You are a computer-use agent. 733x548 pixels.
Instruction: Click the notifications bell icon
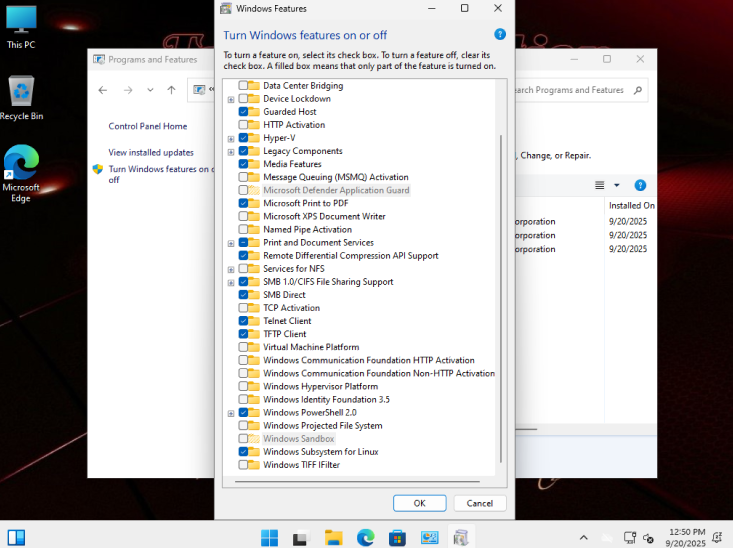pos(717,538)
